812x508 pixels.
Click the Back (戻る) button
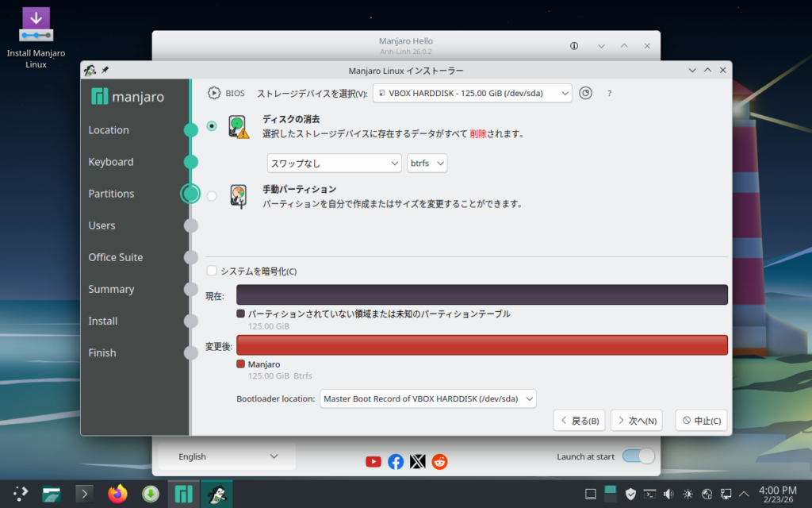pos(579,421)
